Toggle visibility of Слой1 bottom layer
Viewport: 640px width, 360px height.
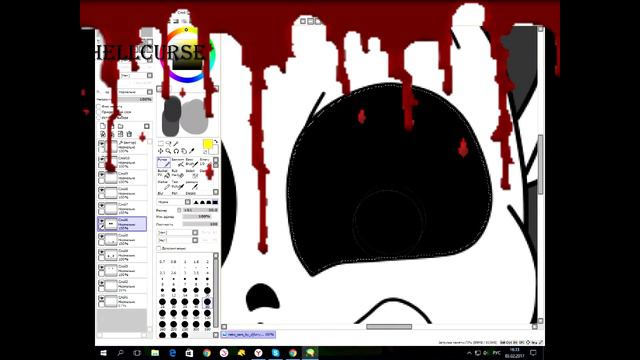pyautogui.click(x=101, y=298)
